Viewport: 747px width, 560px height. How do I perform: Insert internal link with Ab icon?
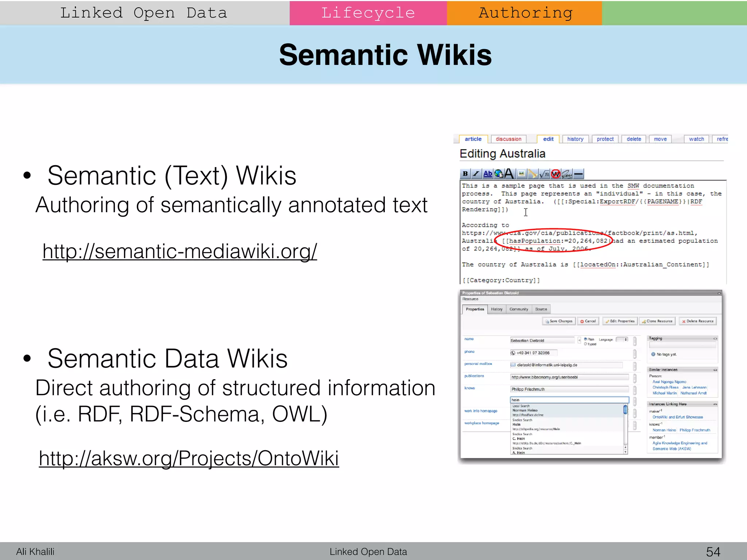point(488,174)
